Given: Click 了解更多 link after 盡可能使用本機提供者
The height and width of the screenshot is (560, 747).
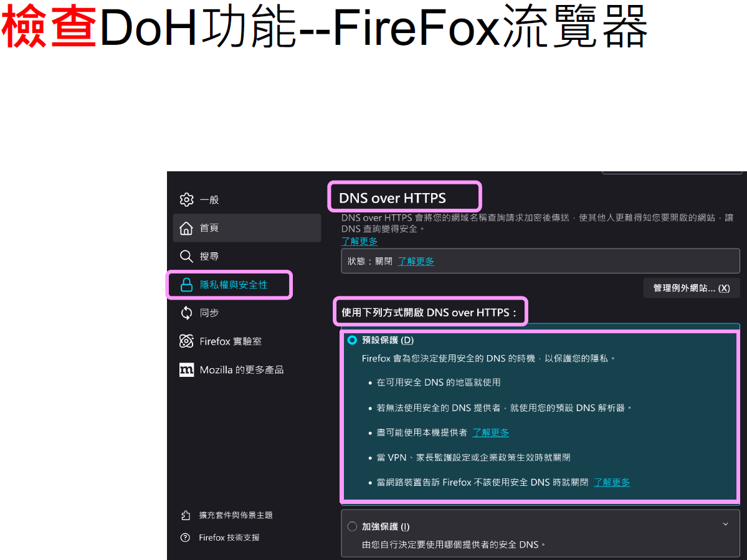Looking at the screenshot, I should [x=490, y=432].
